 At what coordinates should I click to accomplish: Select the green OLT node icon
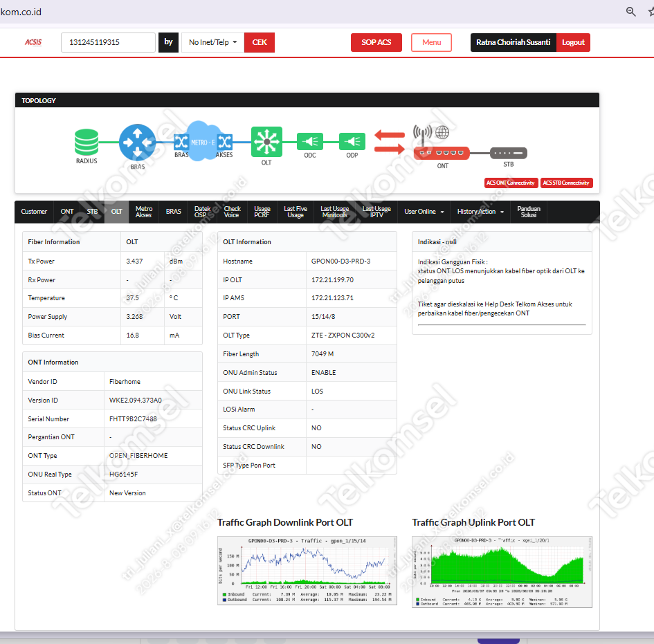(x=266, y=142)
